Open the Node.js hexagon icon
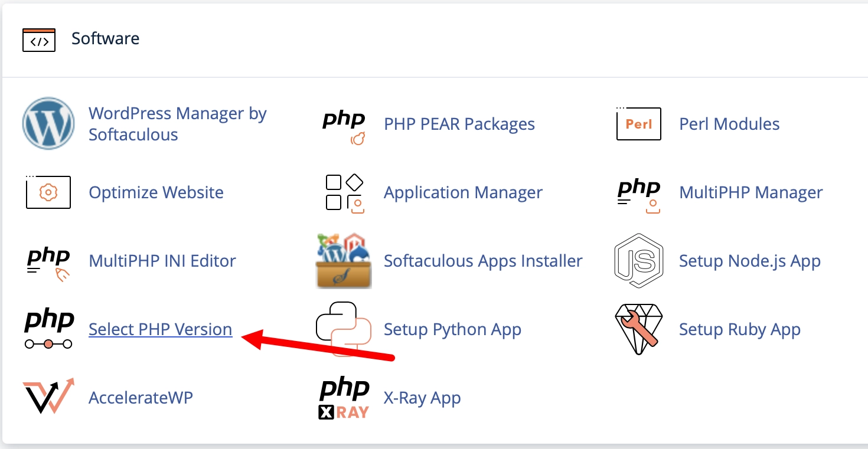Viewport: 868px width, 449px height. pos(639,261)
